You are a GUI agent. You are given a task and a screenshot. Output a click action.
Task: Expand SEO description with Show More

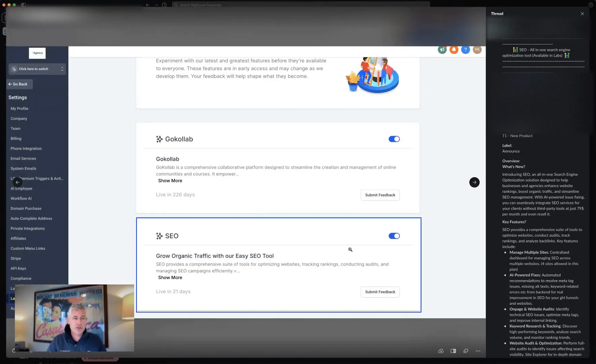pos(170,278)
